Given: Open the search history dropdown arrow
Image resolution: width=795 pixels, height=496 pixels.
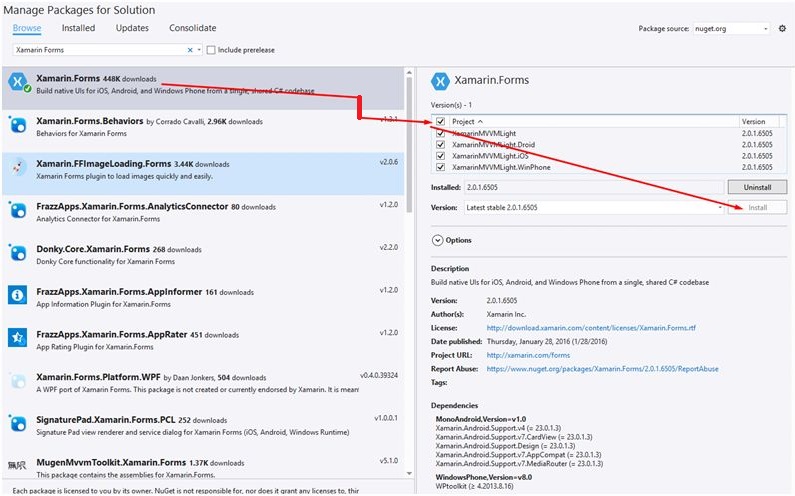Looking at the screenshot, I should [x=199, y=50].
